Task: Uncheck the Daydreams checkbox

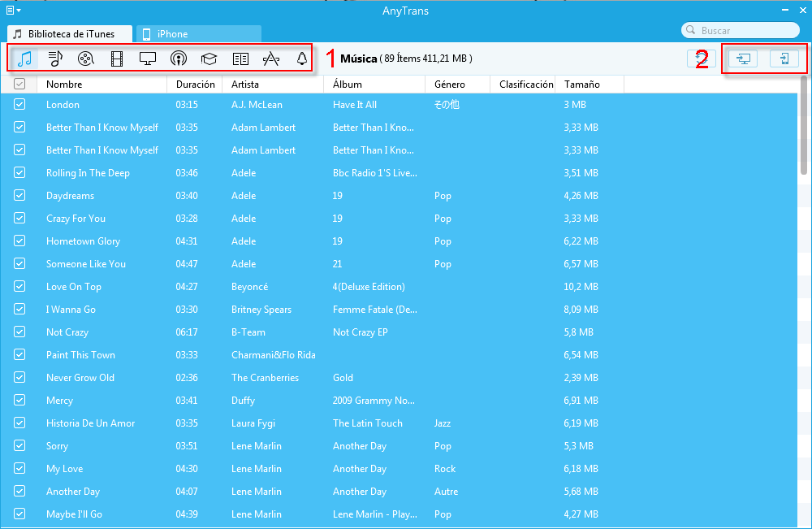Action: coord(19,195)
